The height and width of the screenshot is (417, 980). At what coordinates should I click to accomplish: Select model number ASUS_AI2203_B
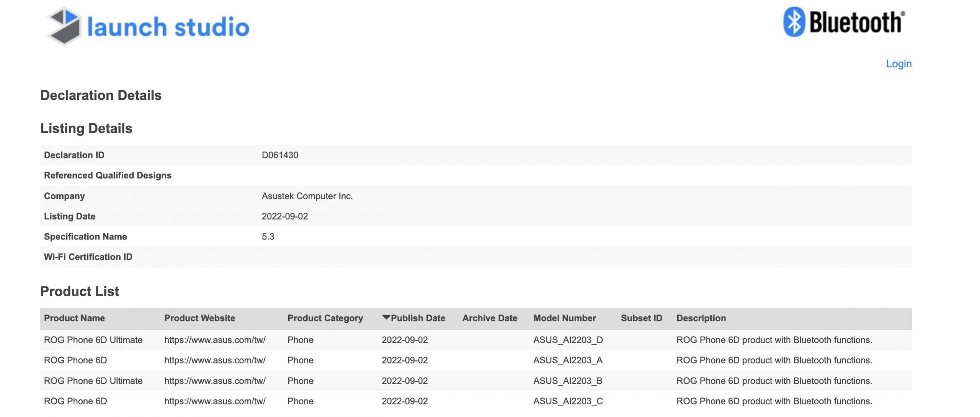(568, 381)
